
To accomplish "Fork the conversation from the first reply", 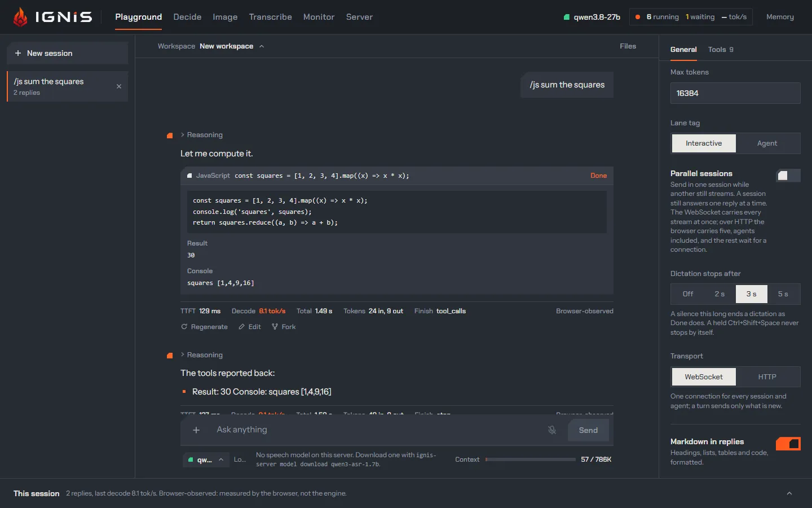I will (284, 327).
